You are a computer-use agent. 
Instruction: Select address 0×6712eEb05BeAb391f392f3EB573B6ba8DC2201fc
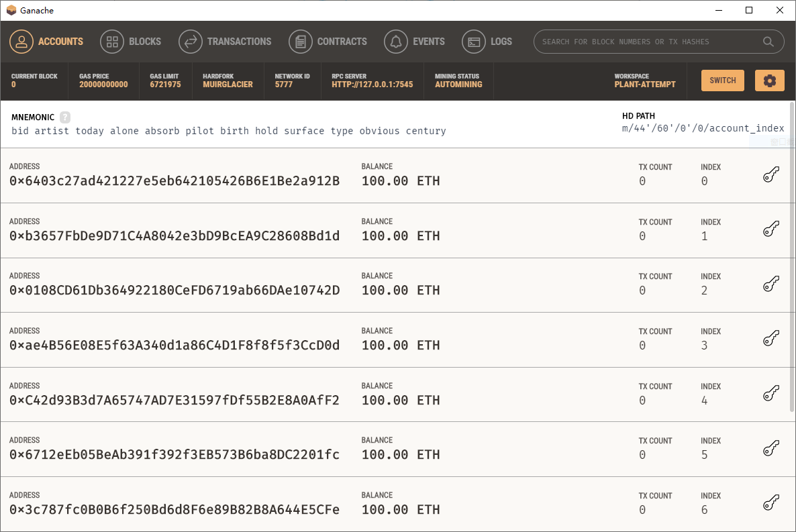pos(174,455)
